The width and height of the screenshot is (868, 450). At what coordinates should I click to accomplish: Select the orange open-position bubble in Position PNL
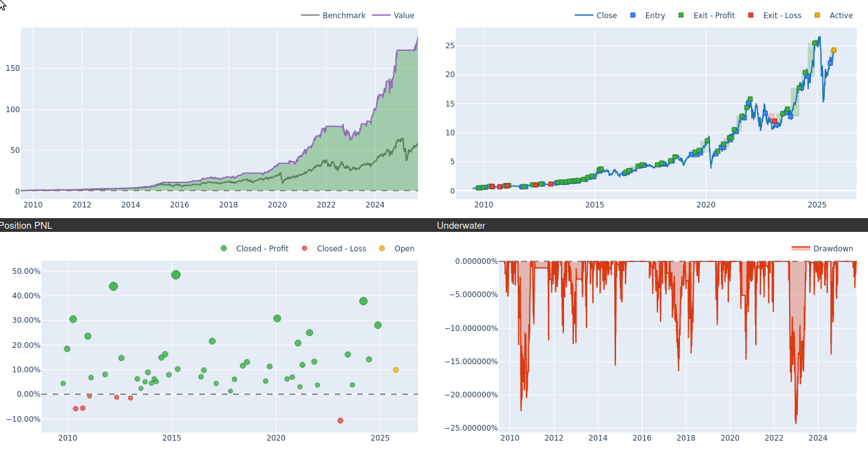(396, 370)
